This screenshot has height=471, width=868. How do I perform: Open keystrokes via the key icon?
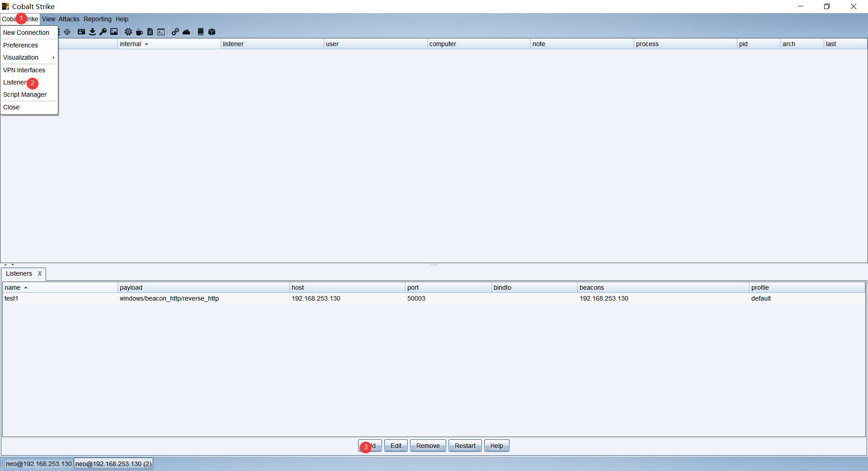pyautogui.click(x=103, y=32)
